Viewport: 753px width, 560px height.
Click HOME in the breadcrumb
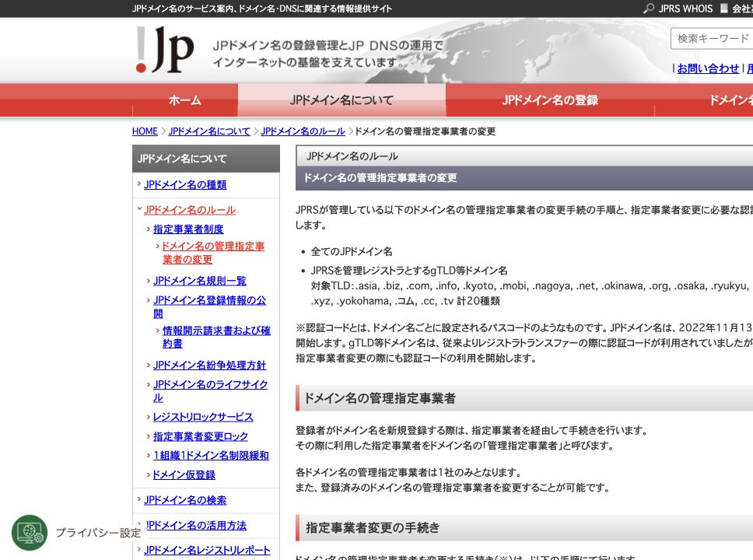point(145,131)
